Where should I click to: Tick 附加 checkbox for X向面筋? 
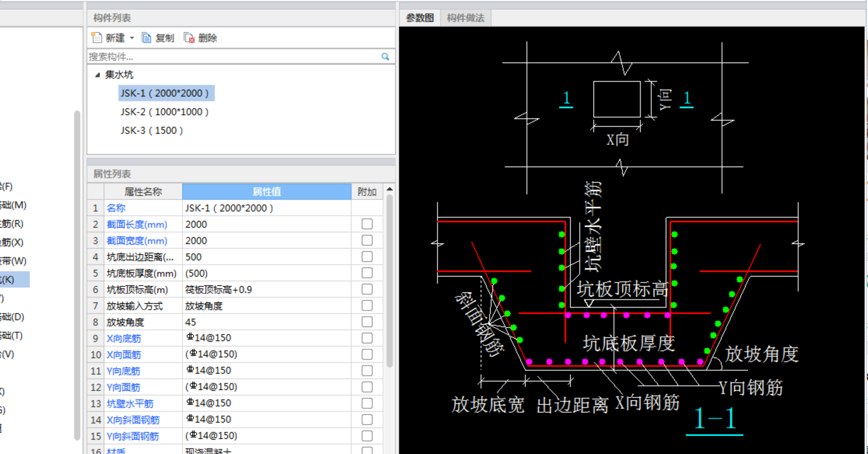[367, 355]
